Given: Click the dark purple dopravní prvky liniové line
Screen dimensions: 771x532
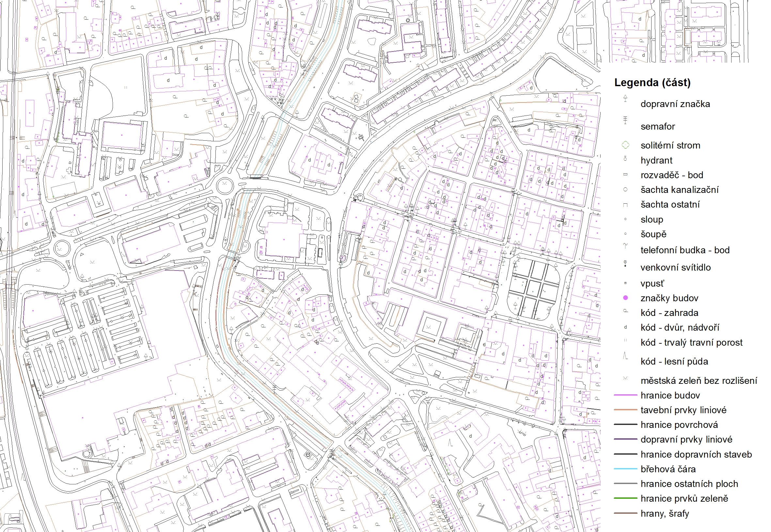Looking at the screenshot, I should (x=625, y=439).
